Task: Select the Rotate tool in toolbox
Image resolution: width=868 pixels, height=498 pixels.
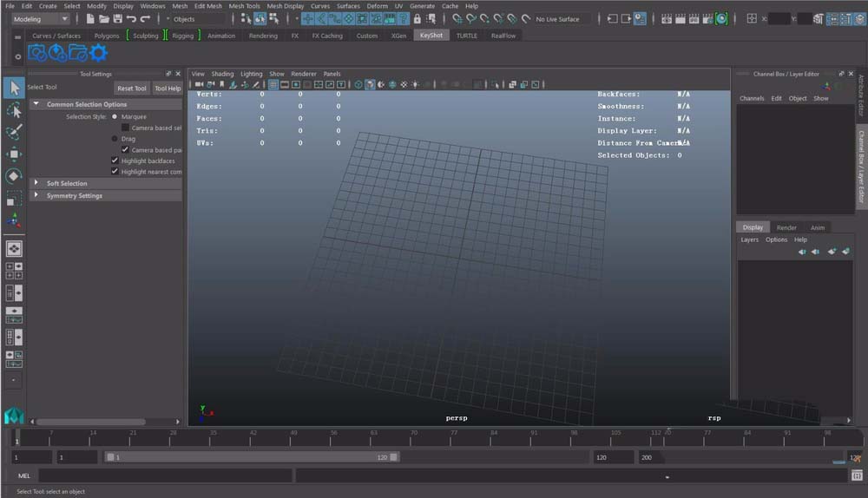Action: click(14, 176)
